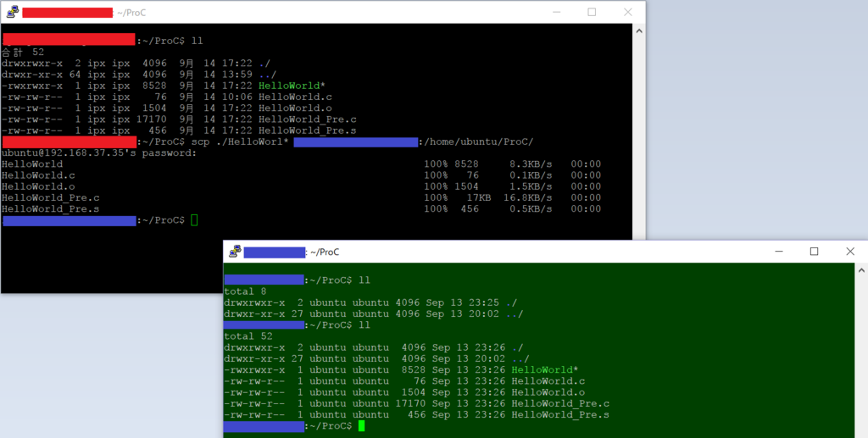This screenshot has height=438, width=868.
Task: Minimize the green terminal window
Action: 778,252
